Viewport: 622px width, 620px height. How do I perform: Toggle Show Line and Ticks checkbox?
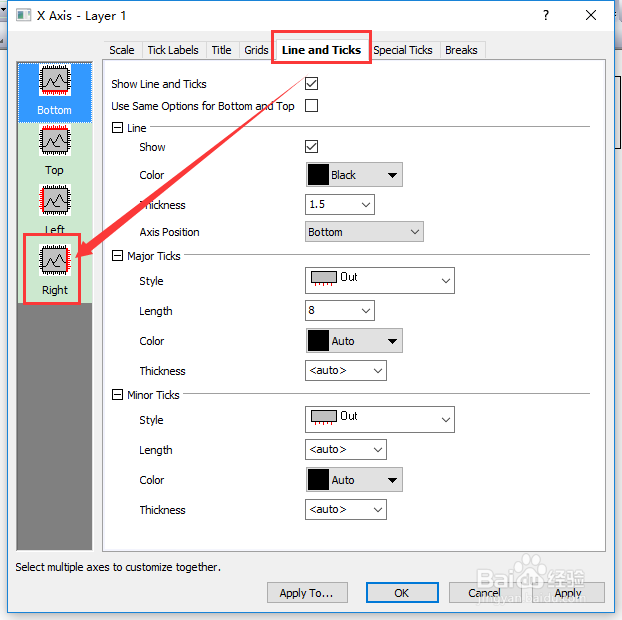pyautogui.click(x=311, y=84)
